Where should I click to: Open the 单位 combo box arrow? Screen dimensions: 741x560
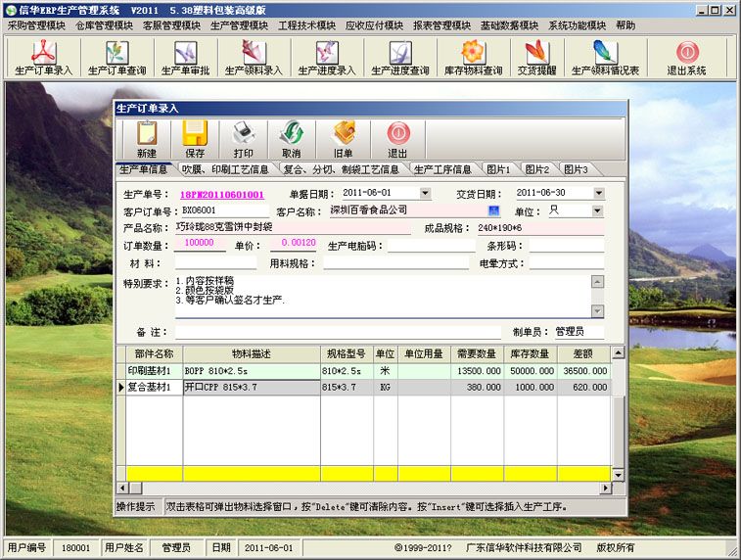click(597, 210)
